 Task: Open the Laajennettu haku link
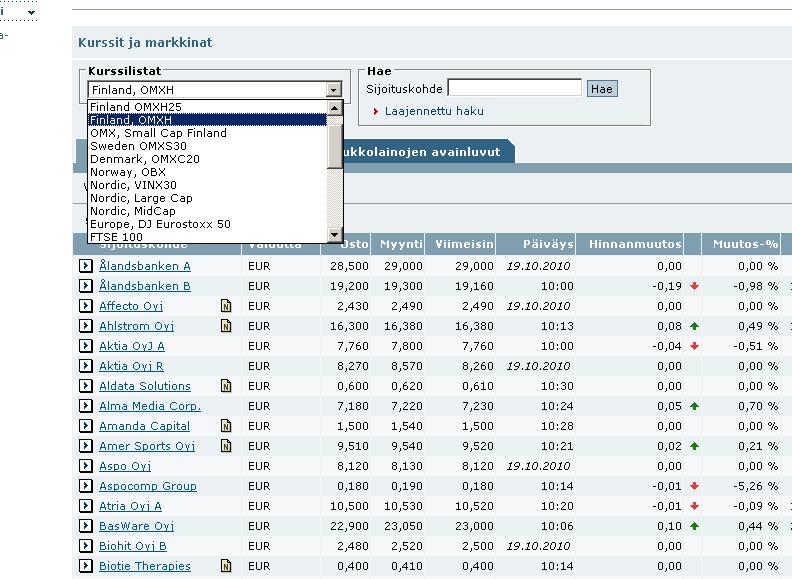point(434,111)
